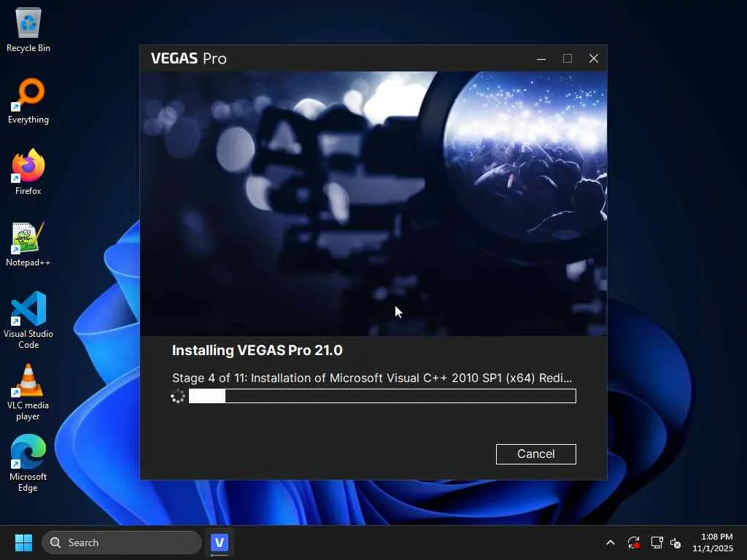Minimize the VEGAS Pro installer window

click(541, 58)
